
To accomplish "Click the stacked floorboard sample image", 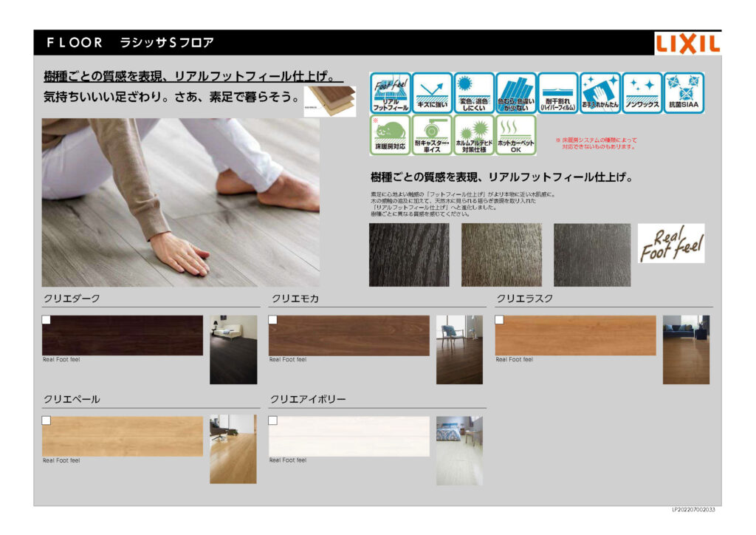I will [x=330, y=101].
